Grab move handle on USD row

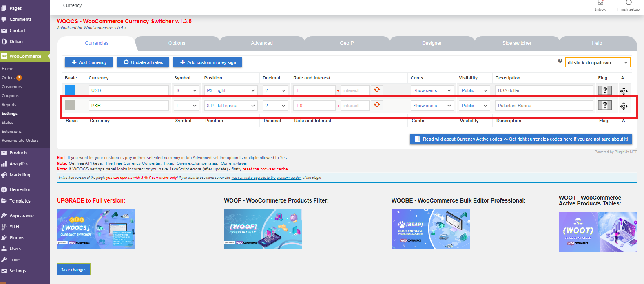click(624, 91)
